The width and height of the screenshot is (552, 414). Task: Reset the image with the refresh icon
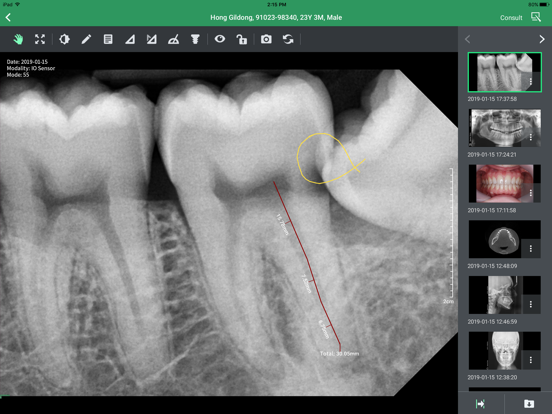click(288, 39)
